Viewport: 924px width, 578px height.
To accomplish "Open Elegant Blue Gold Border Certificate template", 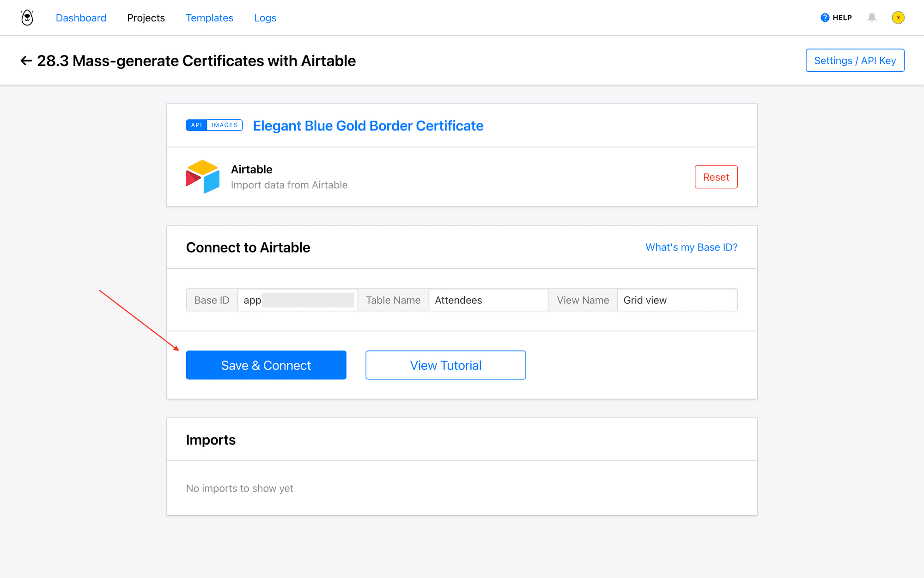I will (x=368, y=126).
